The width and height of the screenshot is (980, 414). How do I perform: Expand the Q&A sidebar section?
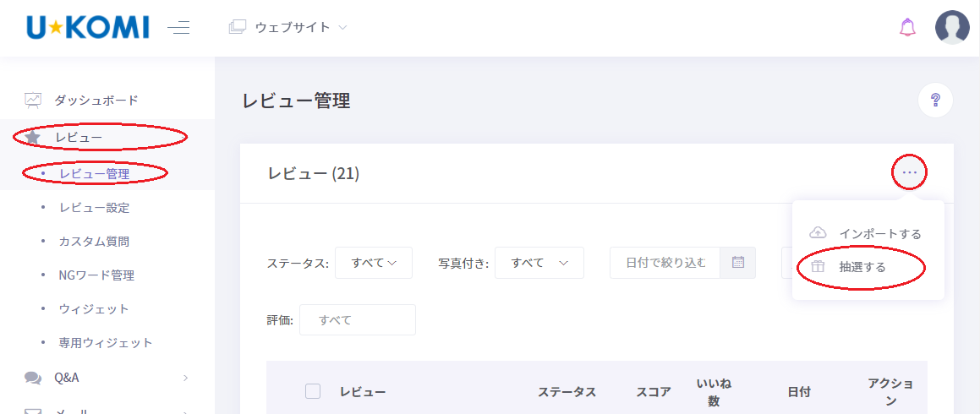(x=185, y=378)
